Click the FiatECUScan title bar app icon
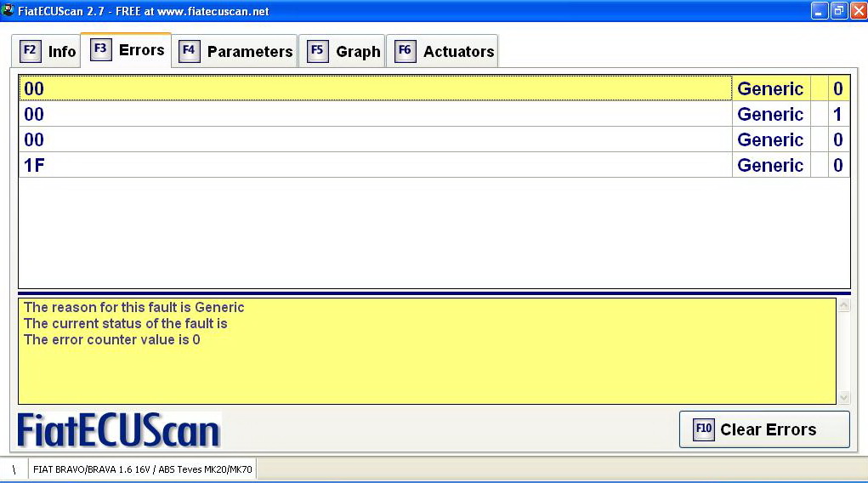Screen dimensions: 868x483 [8, 10]
